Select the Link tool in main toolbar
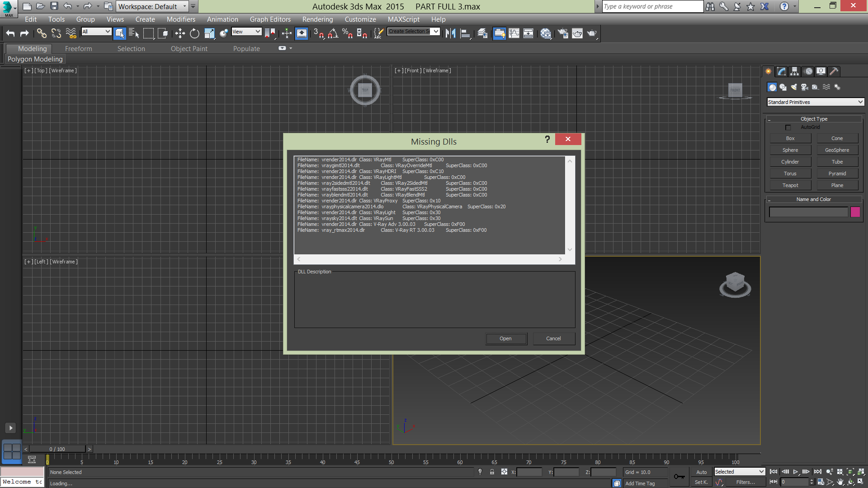 (42, 33)
